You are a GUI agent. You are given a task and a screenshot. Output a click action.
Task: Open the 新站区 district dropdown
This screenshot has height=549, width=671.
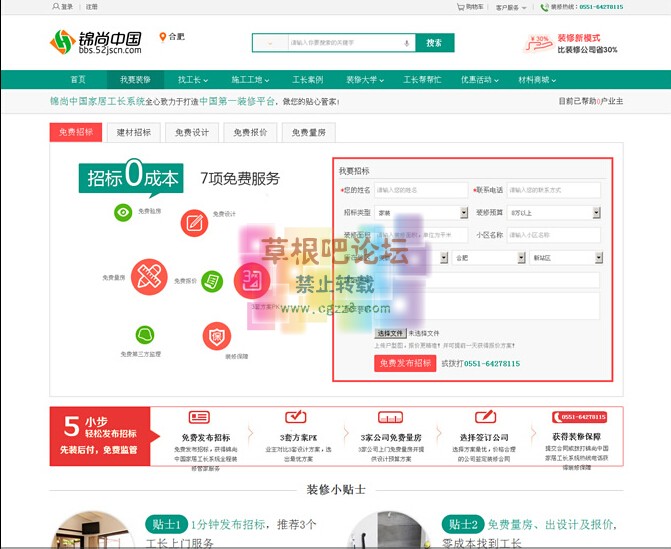coord(566,258)
